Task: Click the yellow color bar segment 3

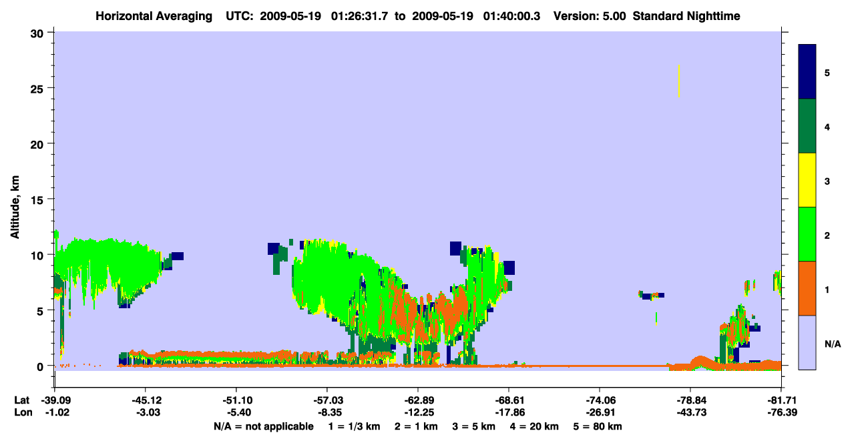Action: (x=807, y=180)
